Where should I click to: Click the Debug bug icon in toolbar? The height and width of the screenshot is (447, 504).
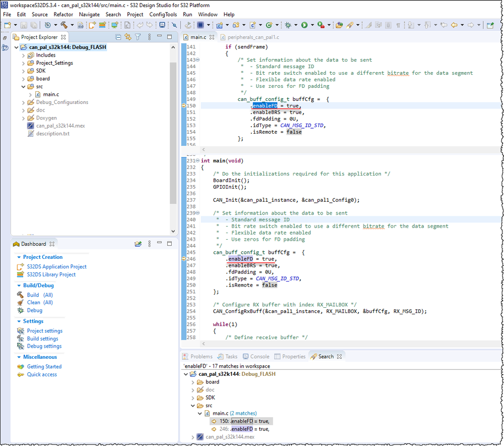pos(288,25)
